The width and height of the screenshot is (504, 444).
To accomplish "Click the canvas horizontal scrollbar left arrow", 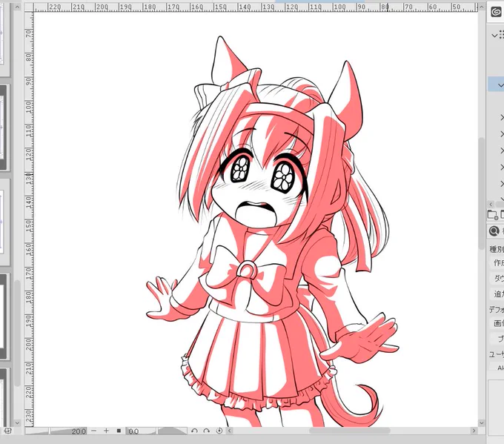I will click(230, 431).
